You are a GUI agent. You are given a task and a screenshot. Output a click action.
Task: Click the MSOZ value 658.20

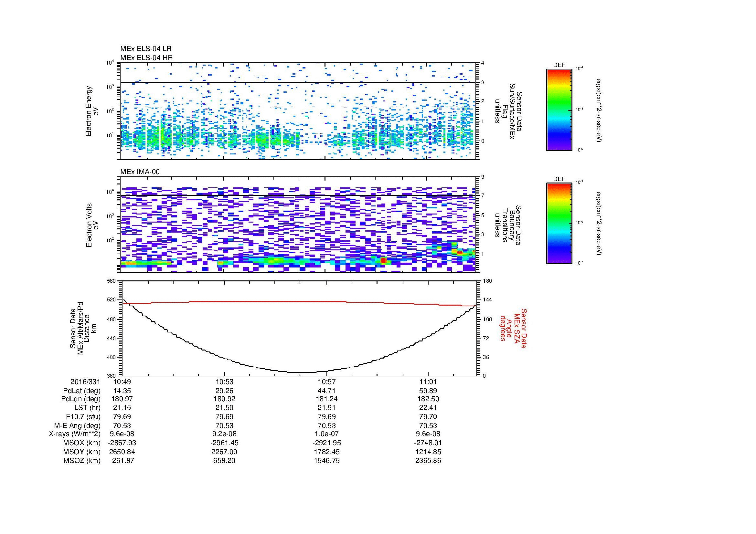pyautogui.click(x=224, y=461)
